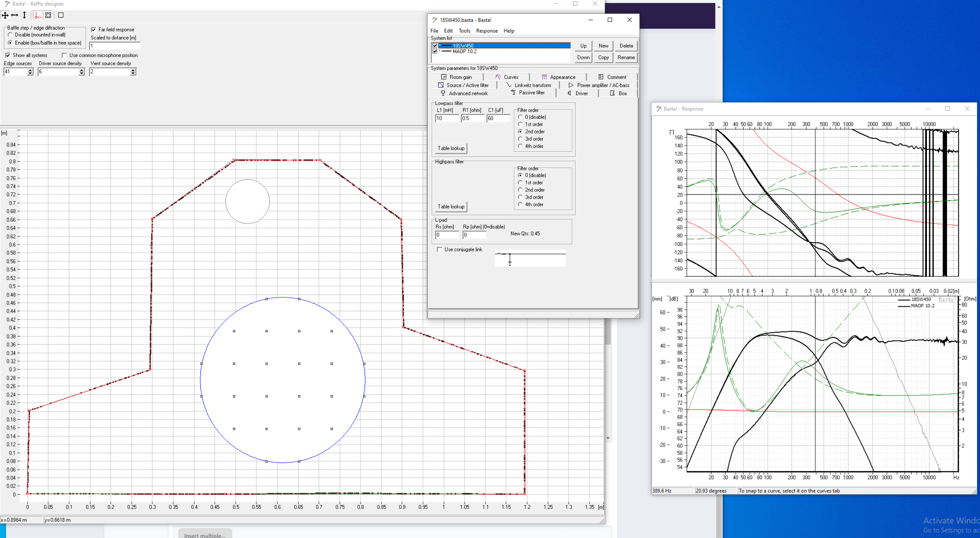This screenshot has width=980, height=538.
Task: Enable Use conjugate link checkbox
Action: point(439,250)
